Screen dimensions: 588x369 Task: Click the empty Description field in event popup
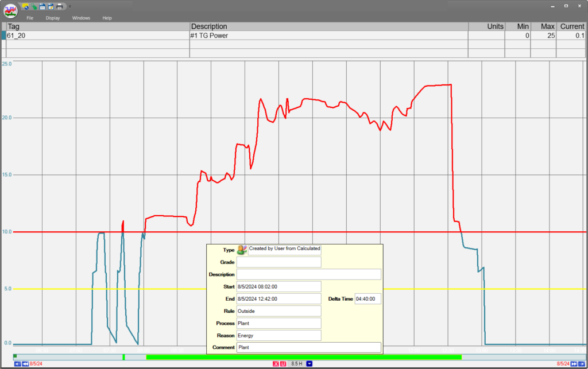pos(308,274)
